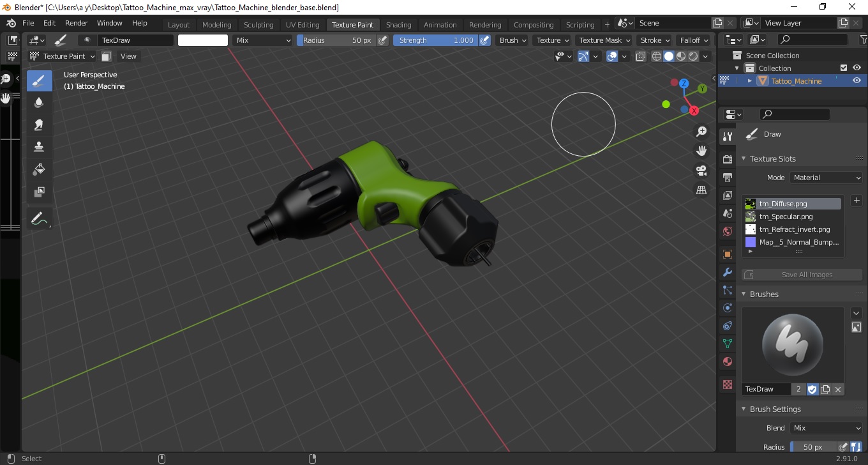Toggle Strength pen pressure in header
Screen dimensions: 868x465
[x=485, y=40]
